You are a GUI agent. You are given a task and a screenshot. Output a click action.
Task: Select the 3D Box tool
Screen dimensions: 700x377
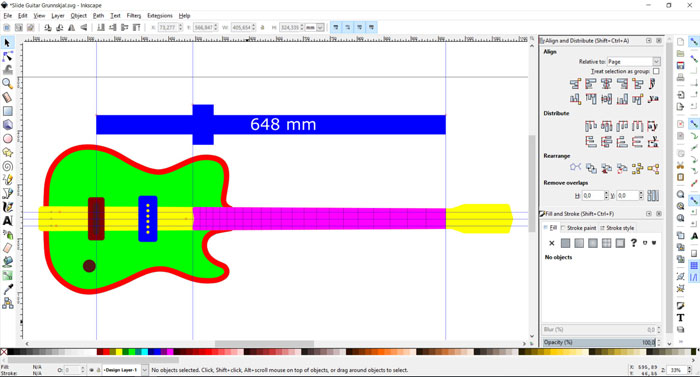coord(7,125)
